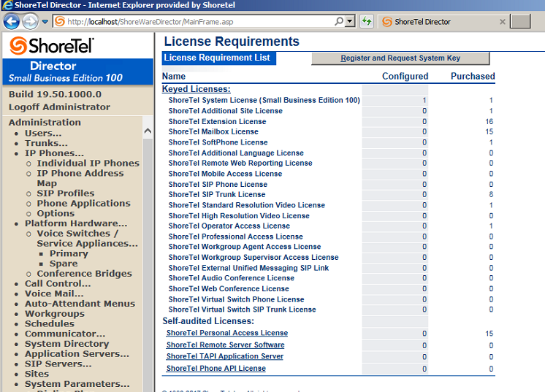Expand Call Control... navigation item

(58, 284)
